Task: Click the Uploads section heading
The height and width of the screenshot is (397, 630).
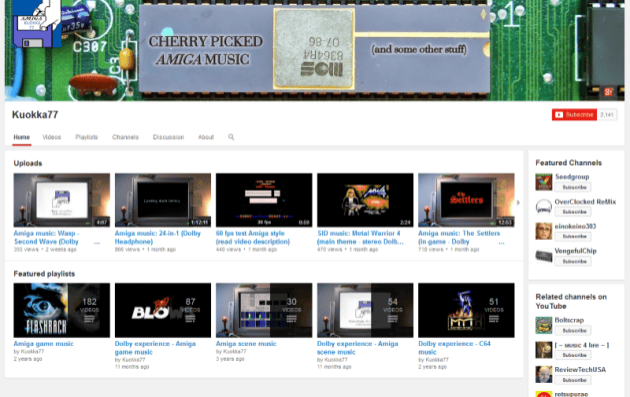Action: (x=28, y=163)
